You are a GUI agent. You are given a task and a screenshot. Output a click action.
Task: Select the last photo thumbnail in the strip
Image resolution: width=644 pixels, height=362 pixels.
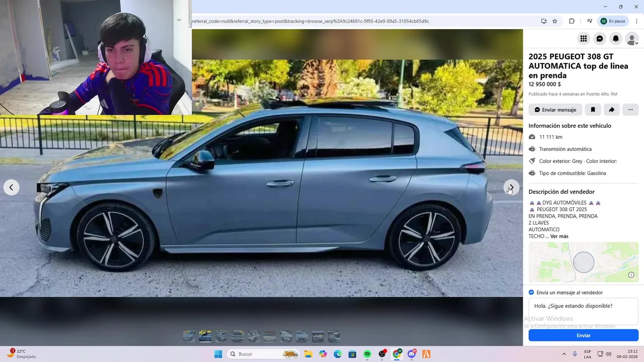(334, 336)
